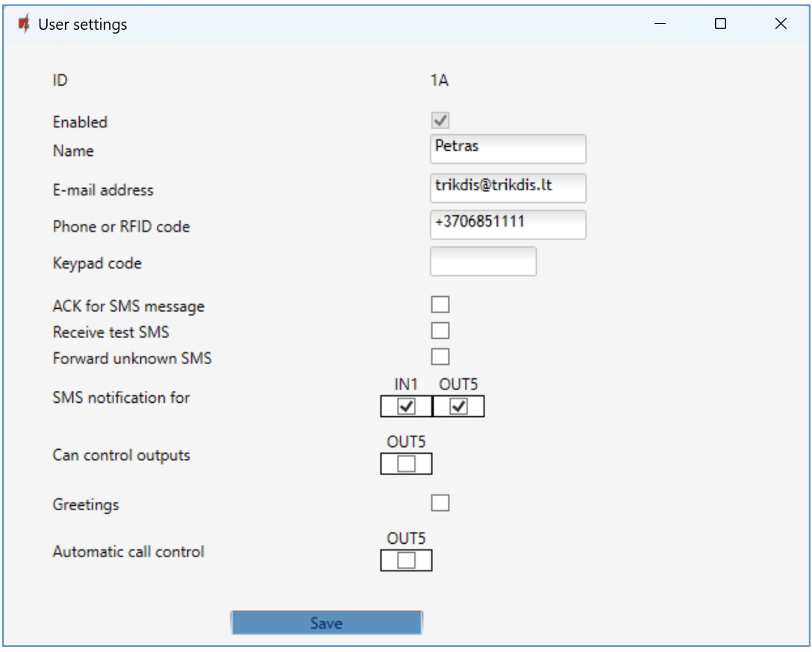
Task: Check OUT5 for Automatic call control
Action: point(406,560)
